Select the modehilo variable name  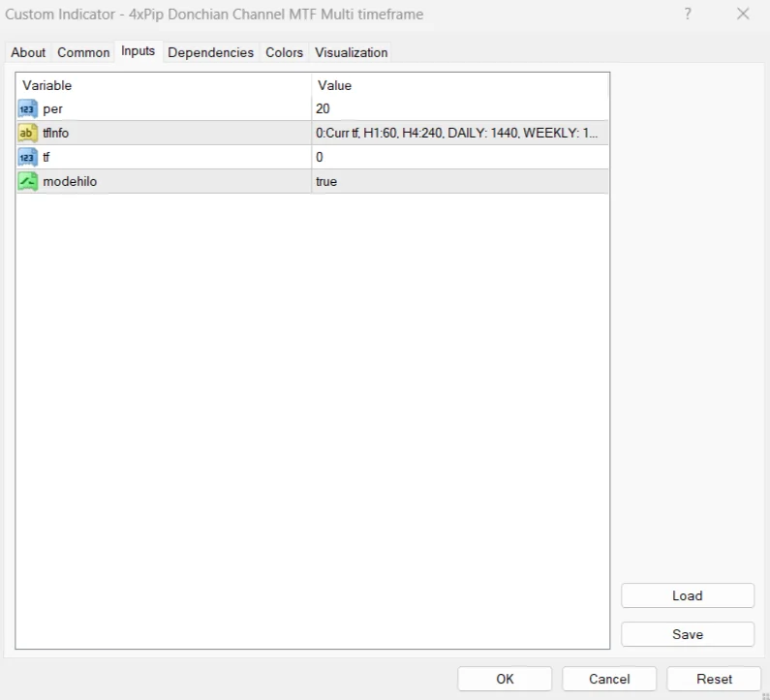(70, 181)
